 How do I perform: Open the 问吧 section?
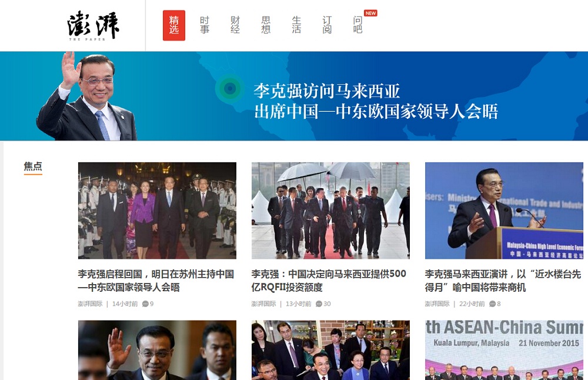pos(358,25)
